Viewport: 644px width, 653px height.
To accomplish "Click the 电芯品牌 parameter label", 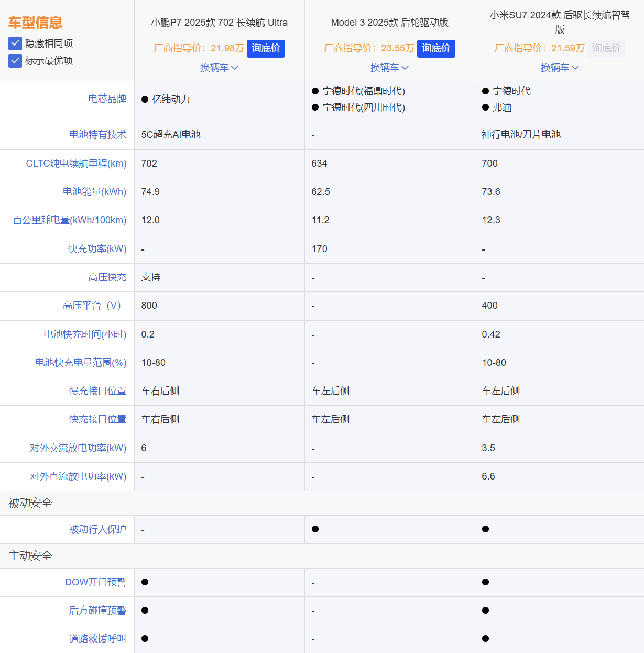I will tap(107, 99).
